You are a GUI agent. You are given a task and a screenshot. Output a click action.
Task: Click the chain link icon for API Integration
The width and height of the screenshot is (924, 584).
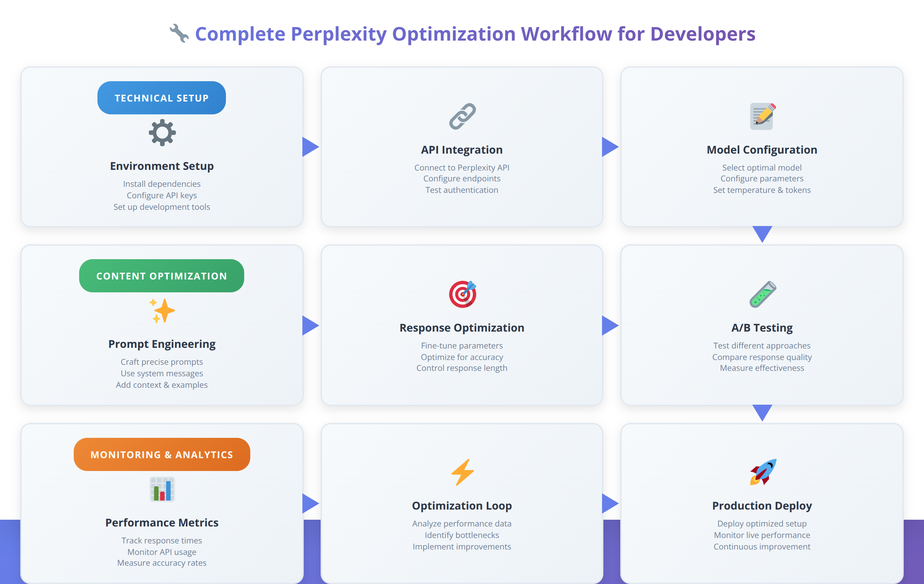pyautogui.click(x=462, y=116)
